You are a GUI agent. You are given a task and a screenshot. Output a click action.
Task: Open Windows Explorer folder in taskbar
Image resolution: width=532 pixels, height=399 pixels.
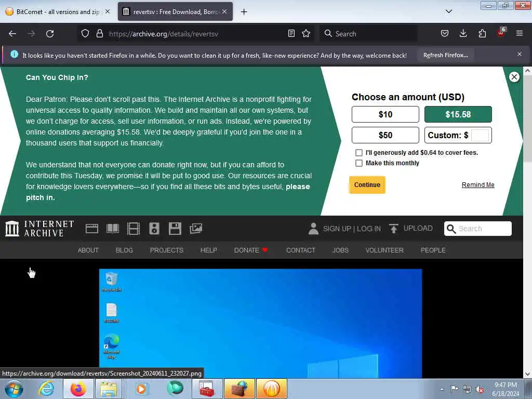click(x=108, y=389)
